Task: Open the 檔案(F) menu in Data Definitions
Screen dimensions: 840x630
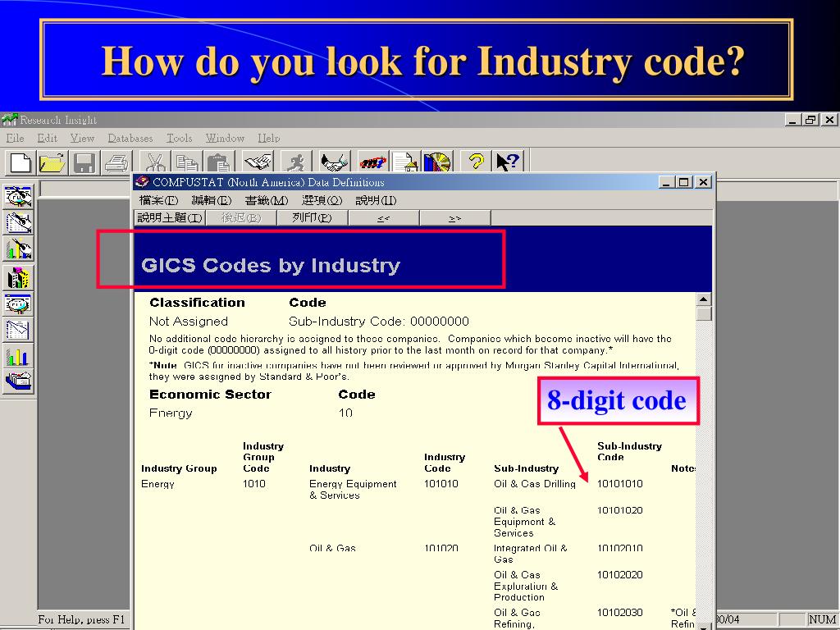Action: (158, 200)
